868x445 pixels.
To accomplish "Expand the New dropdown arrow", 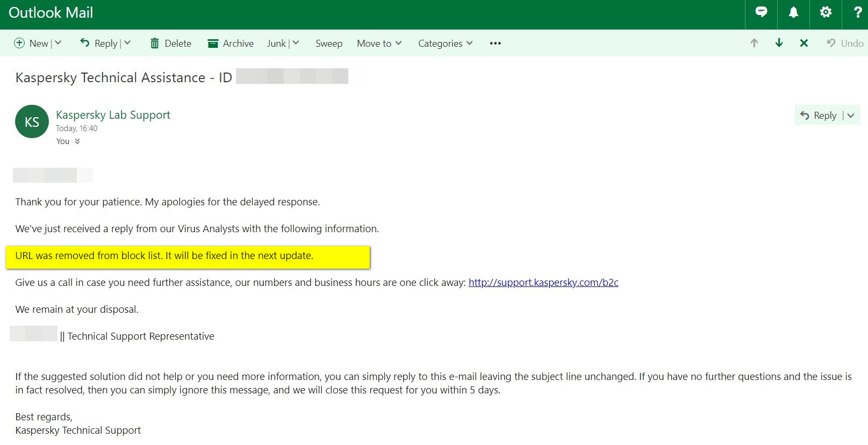I will point(58,43).
